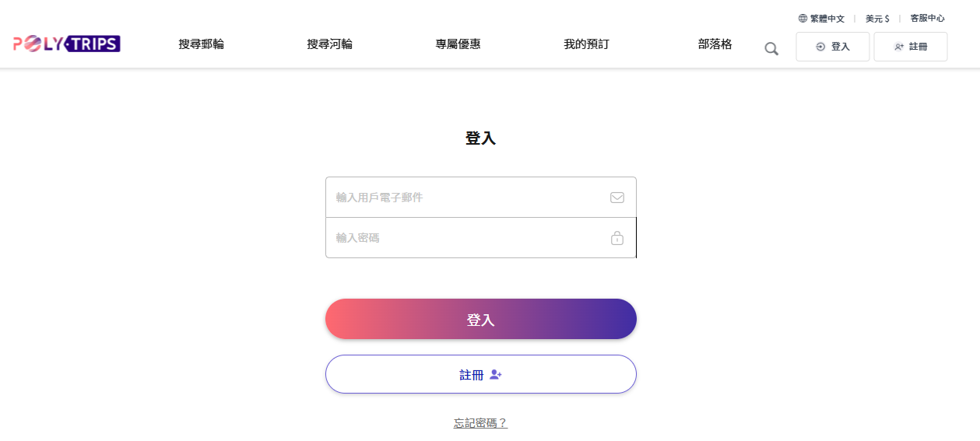This screenshot has width=980, height=441.
Task: Click the envelope icon in email field
Action: (x=617, y=198)
